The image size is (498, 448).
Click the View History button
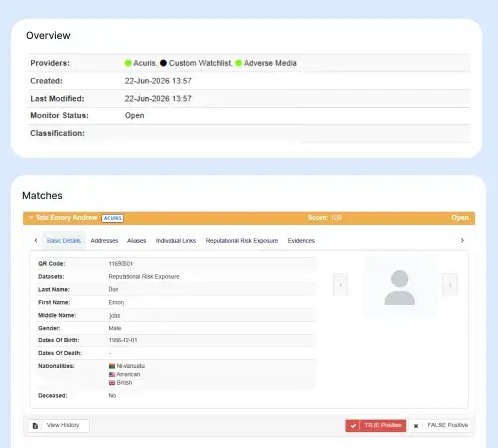(58, 425)
